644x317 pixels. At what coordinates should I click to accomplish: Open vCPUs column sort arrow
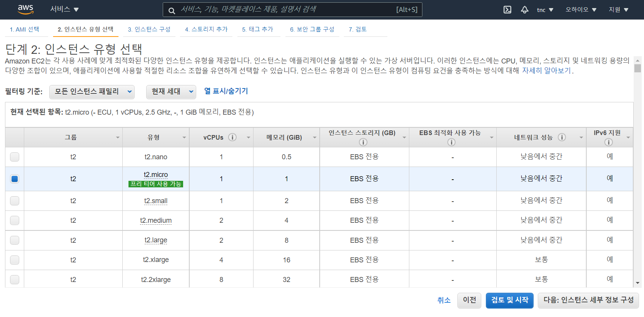[249, 138]
